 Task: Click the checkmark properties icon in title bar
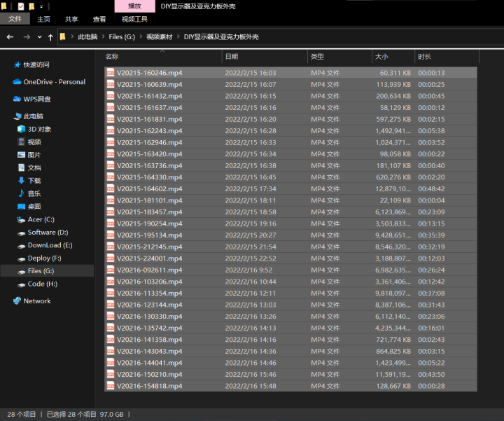pos(21,6)
